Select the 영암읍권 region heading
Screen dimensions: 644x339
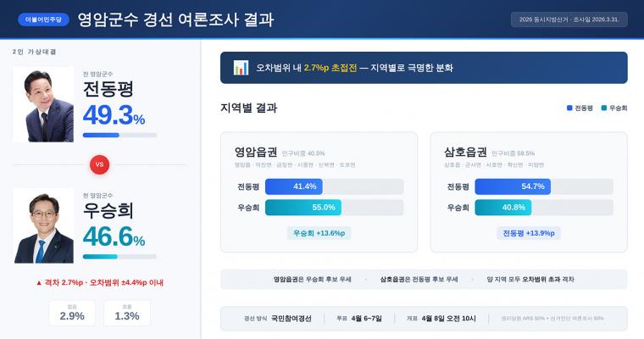pos(256,153)
